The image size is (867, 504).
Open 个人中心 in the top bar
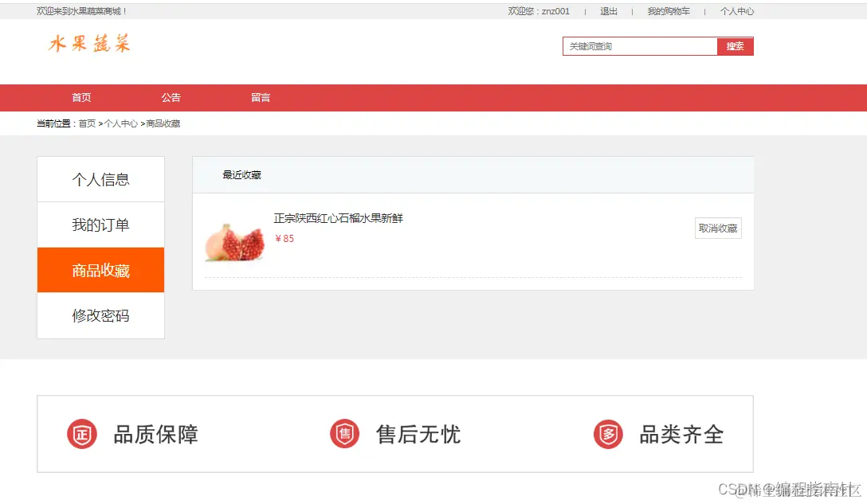[736, 11]
